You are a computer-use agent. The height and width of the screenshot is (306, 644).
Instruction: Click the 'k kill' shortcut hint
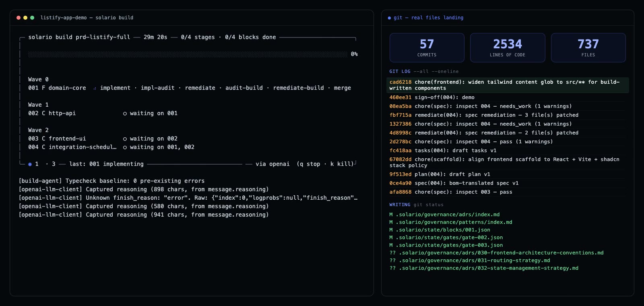(340, 164)
